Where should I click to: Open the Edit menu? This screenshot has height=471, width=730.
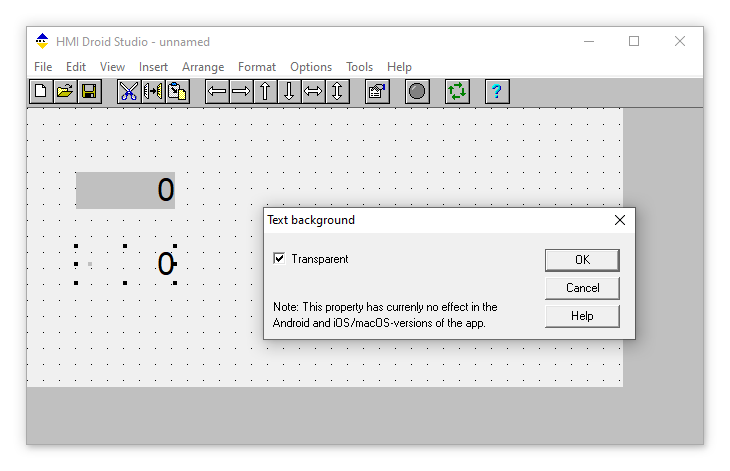[x=76, y=67]
